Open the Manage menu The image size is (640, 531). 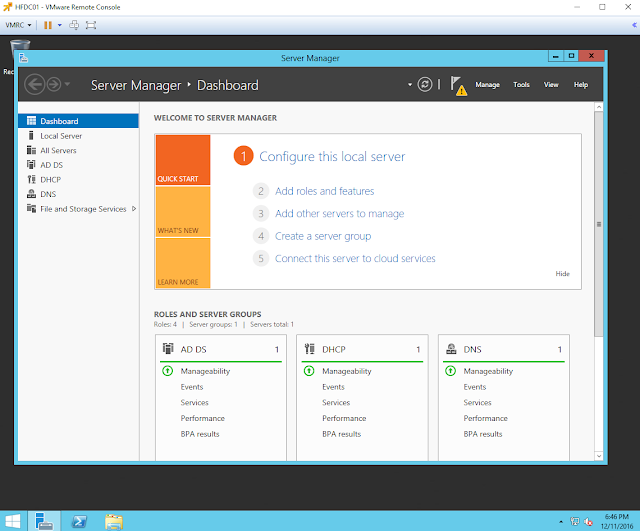(487, 84)
